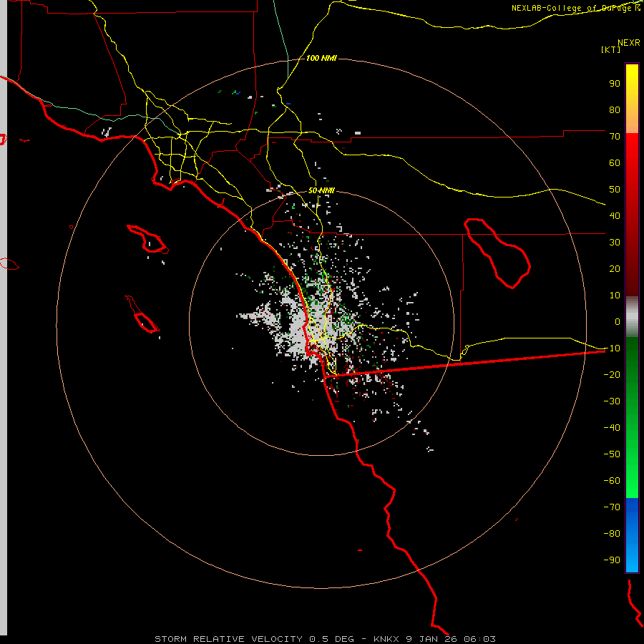Select the 0 knot scale label
Viewport: 644px width, 644px height.
click(x=618, y=322)
